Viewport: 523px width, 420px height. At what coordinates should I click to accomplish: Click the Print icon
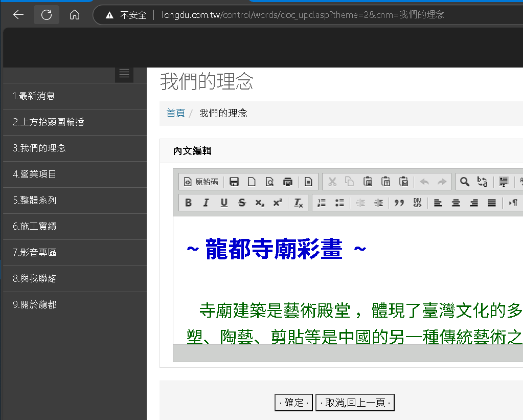pyautogui.click(x=287, y=182)
